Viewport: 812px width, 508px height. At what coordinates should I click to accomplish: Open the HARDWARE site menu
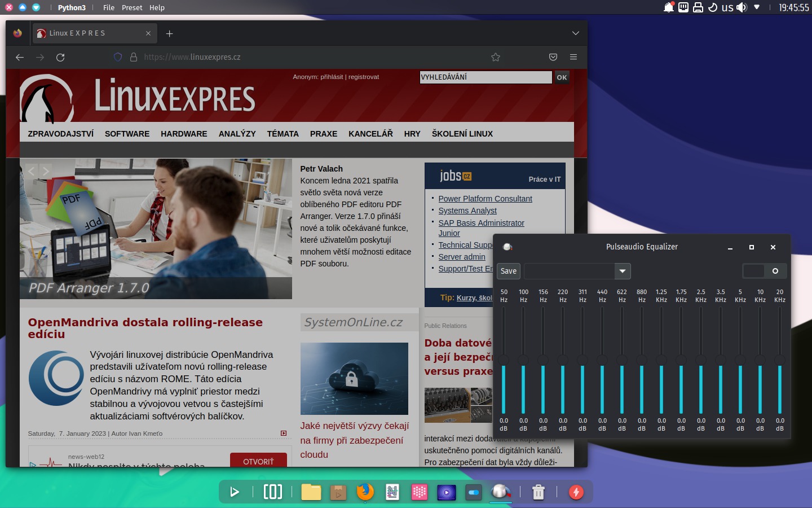(x=184, y=134)
